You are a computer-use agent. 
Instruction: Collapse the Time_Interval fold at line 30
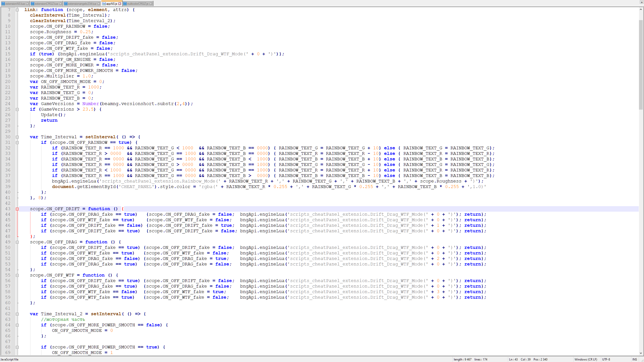(x=17, y=137)
